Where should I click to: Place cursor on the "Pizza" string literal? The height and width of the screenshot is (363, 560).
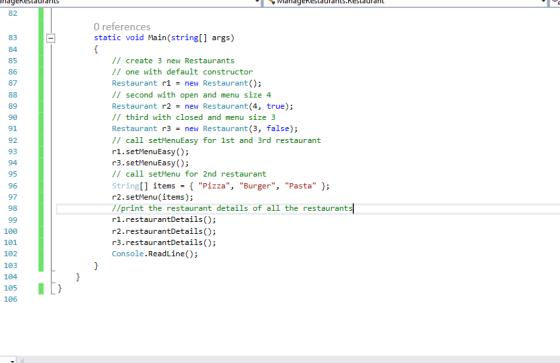214,186
